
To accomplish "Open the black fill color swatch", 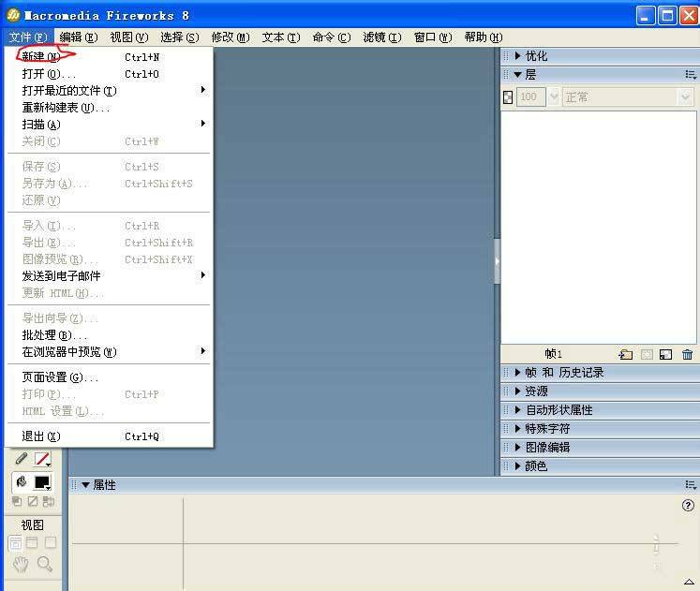I will 42,482.
